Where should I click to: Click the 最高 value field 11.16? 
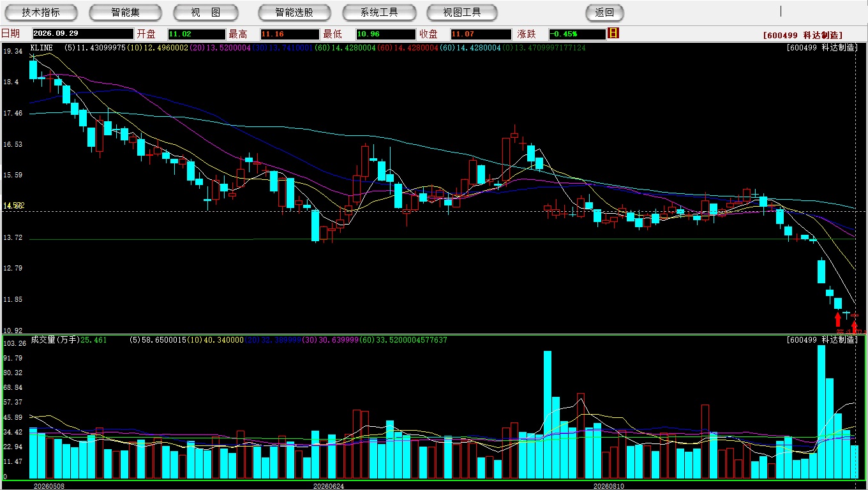tap(289, 34)
